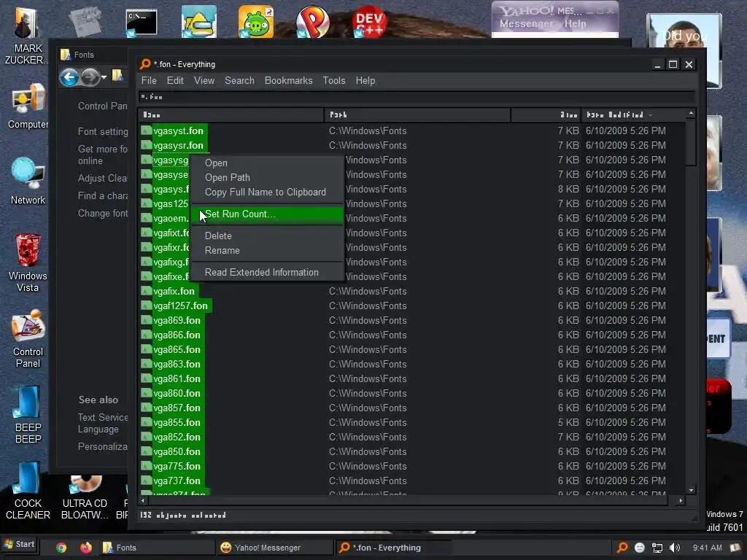Open the Tools menu

click(x=333, y=80)
